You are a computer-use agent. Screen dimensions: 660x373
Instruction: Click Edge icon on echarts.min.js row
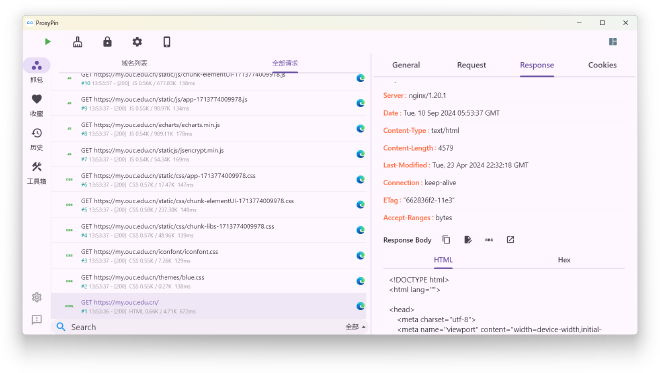point(360,129)
